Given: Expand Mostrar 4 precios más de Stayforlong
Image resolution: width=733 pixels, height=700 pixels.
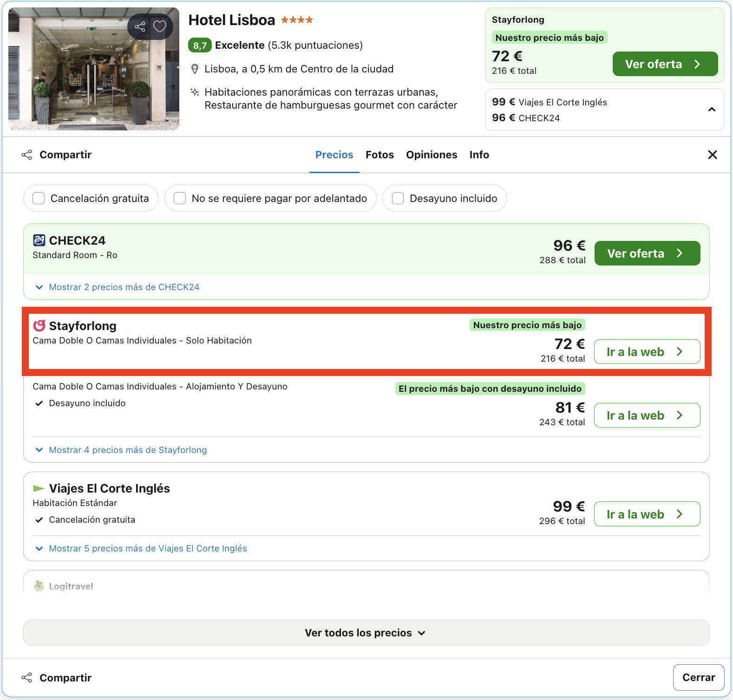Looking at the screenshot, I should 121,450.
